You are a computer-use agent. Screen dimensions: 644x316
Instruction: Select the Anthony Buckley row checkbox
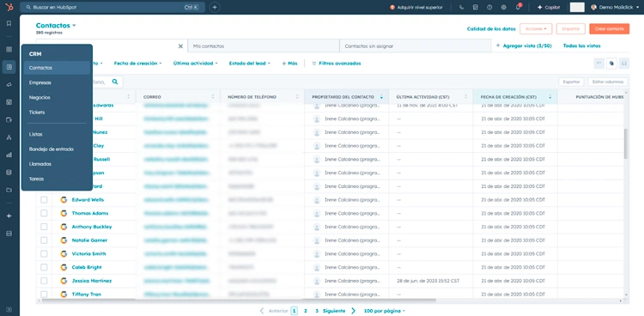[44, 227]
